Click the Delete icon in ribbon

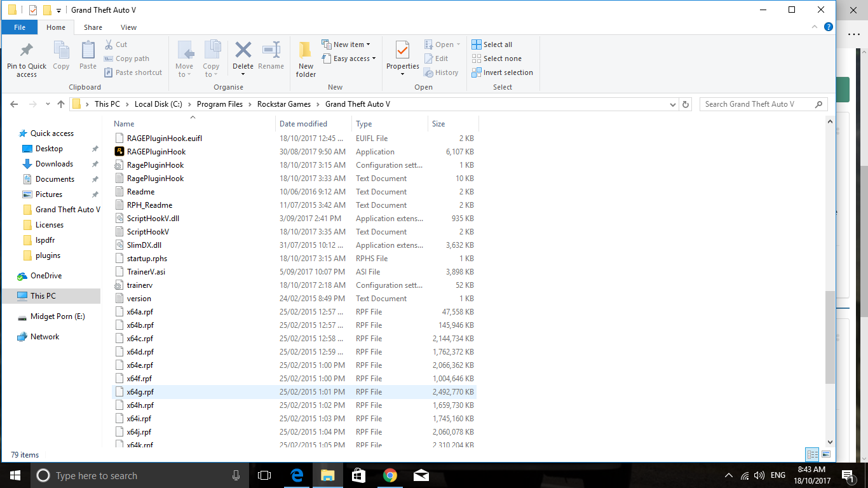pos(243,51)
